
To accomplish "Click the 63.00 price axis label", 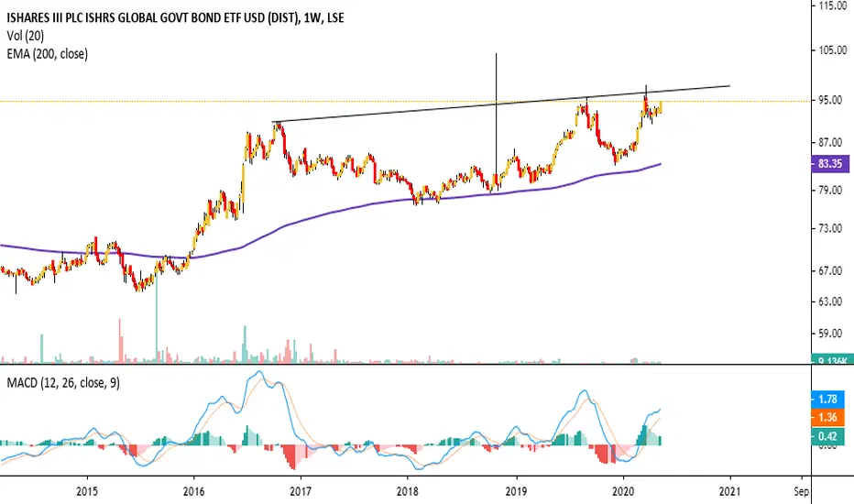I will pos(830,301).
